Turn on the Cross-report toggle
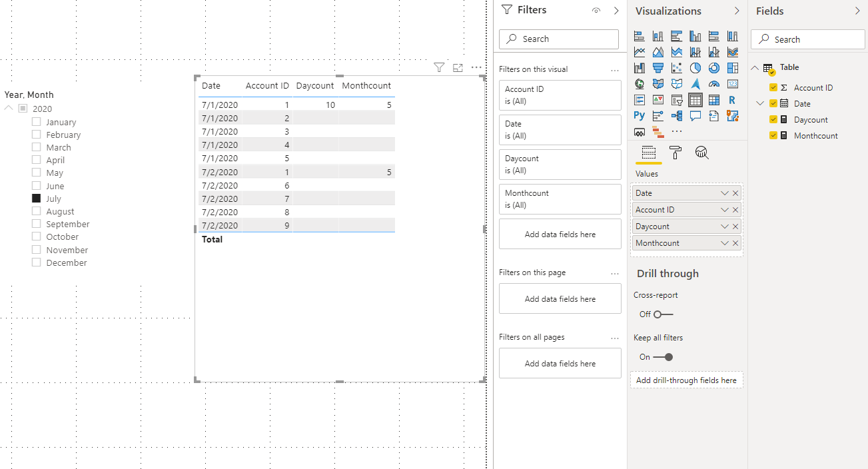Screen dimensions: 868x469 663,314
